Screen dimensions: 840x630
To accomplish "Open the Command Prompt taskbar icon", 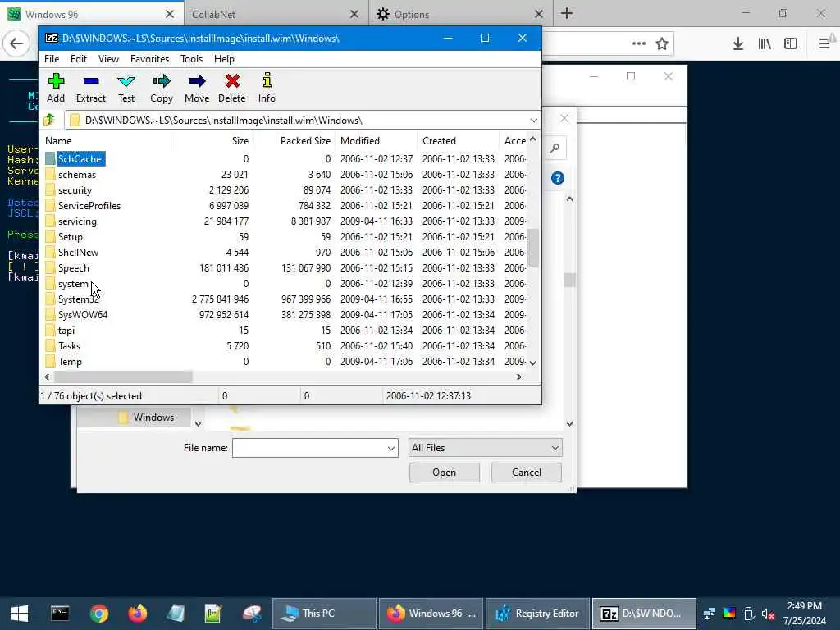I will click(x=60, y=614).
